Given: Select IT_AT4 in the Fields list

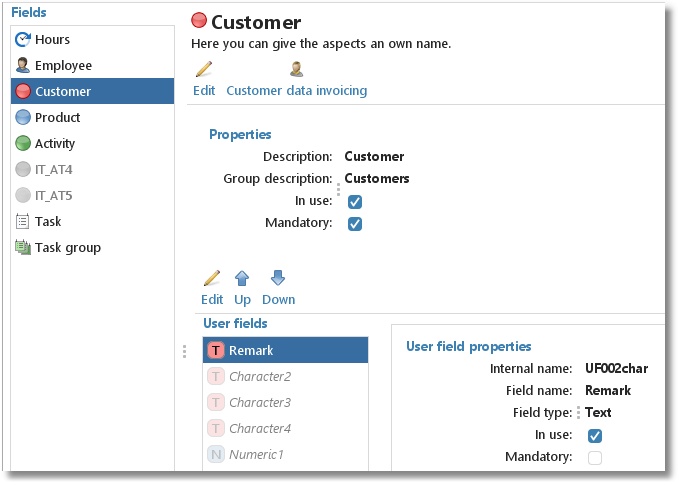Looking at the screenshot, I should (x=93, y=169).
